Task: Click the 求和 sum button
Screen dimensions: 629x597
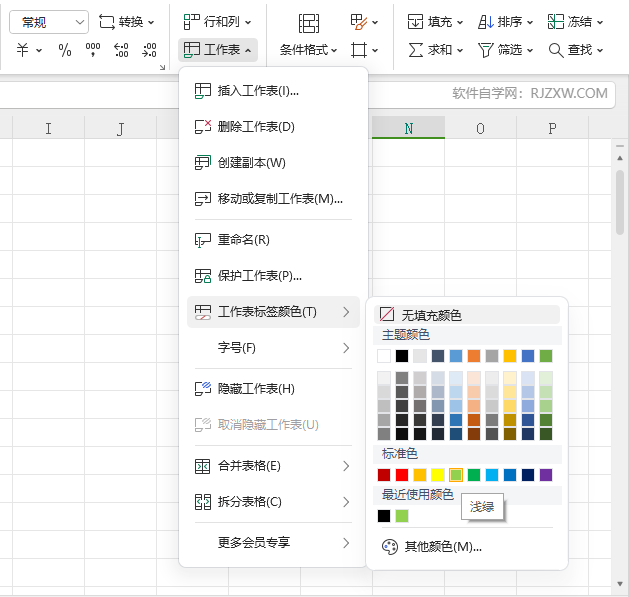Action: pos(436,50)
